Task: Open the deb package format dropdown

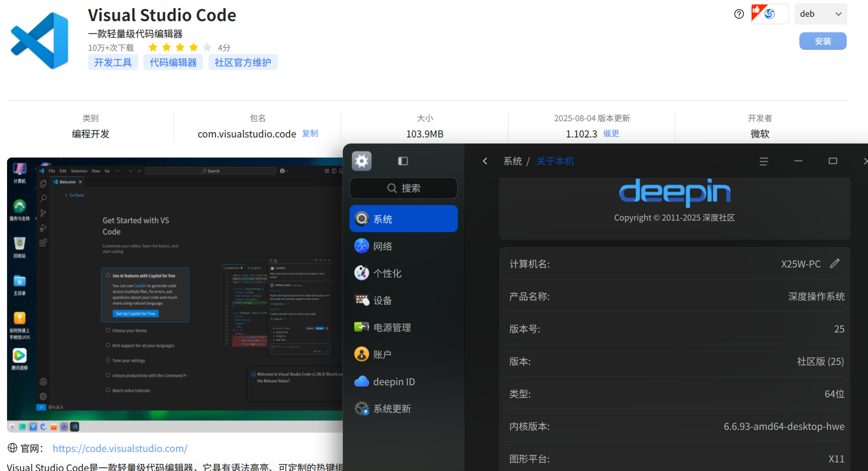Action: coord(821,14)
